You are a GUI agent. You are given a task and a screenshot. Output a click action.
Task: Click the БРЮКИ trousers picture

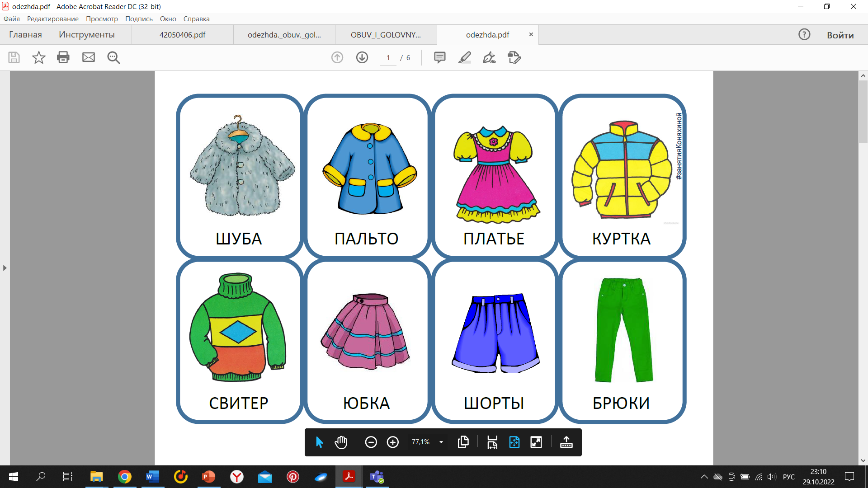click(x=624, y=330)
